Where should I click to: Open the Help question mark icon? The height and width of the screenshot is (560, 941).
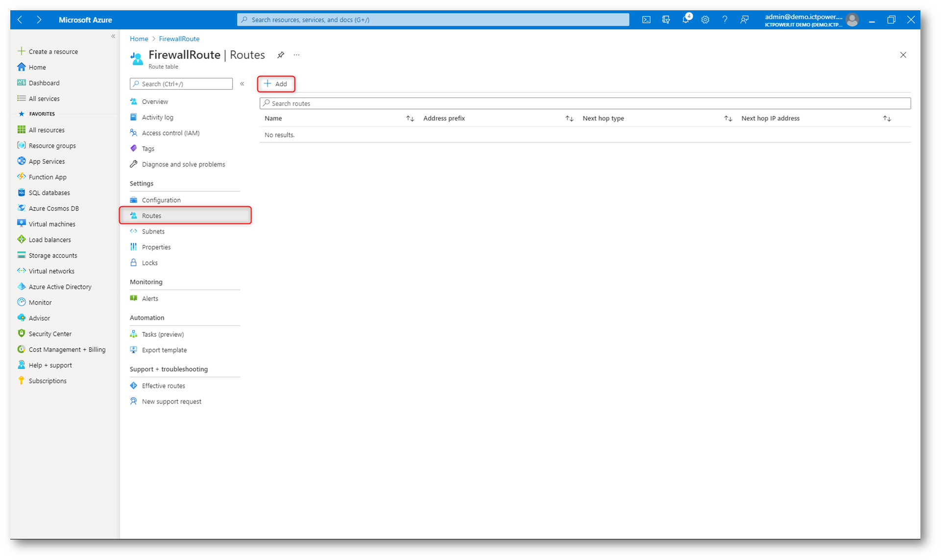point(724,20)
